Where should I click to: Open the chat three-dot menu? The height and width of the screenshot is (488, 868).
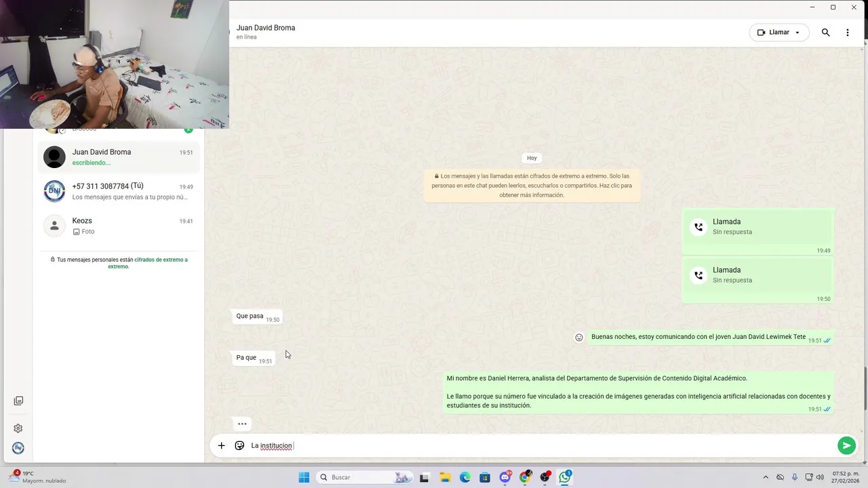point(847,33)
